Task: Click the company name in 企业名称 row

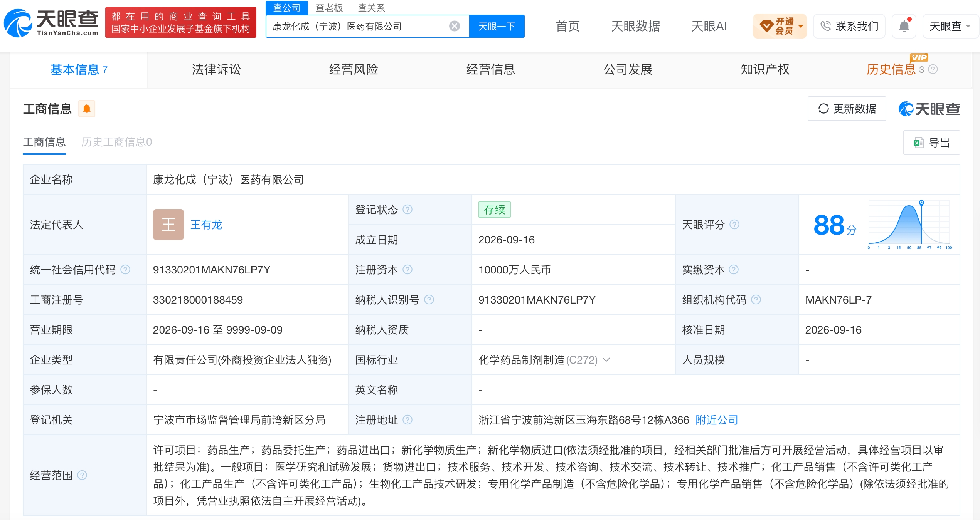Action: click(x=229, y=179)
